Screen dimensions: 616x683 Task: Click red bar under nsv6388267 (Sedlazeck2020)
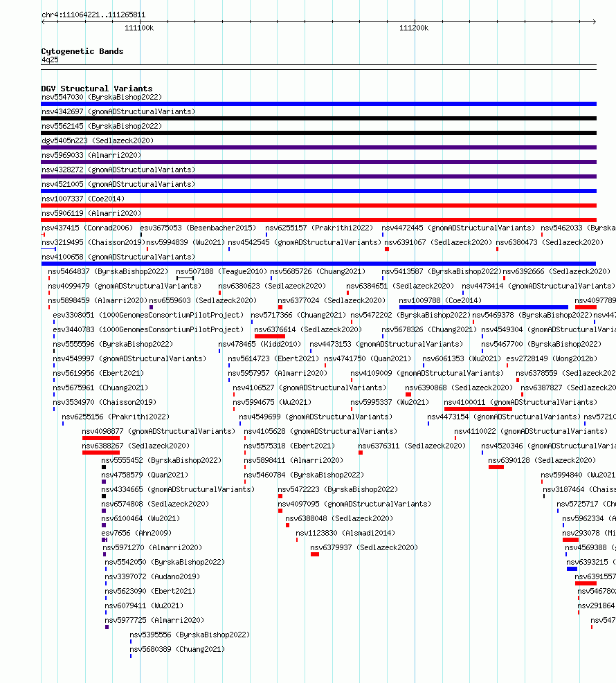pos(100,453)
